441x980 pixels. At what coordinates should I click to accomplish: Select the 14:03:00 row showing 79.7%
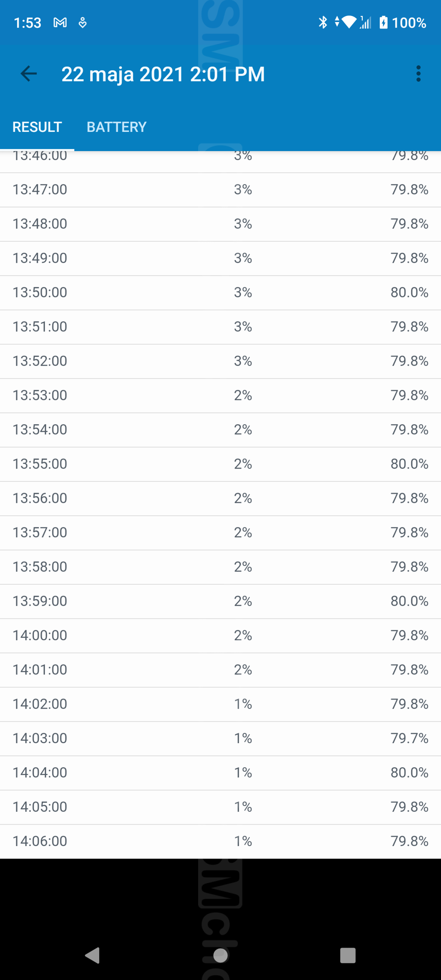pos(220,738)
